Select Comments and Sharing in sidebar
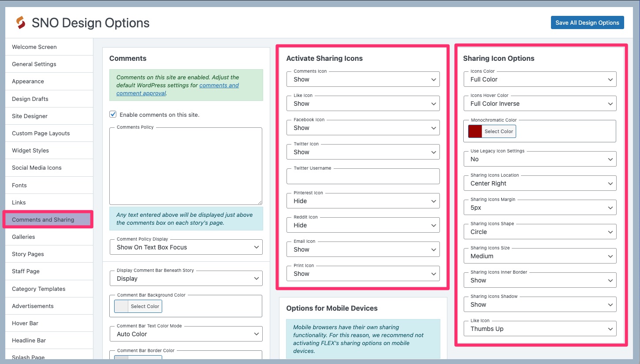This screenshot has height=364, width=640. [x=49, y=219]
